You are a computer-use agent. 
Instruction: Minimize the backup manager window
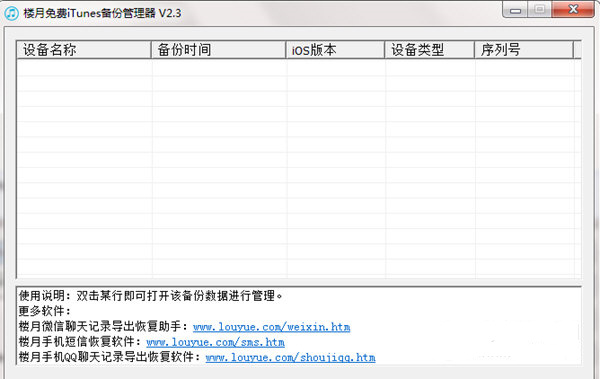pos(515,10)
